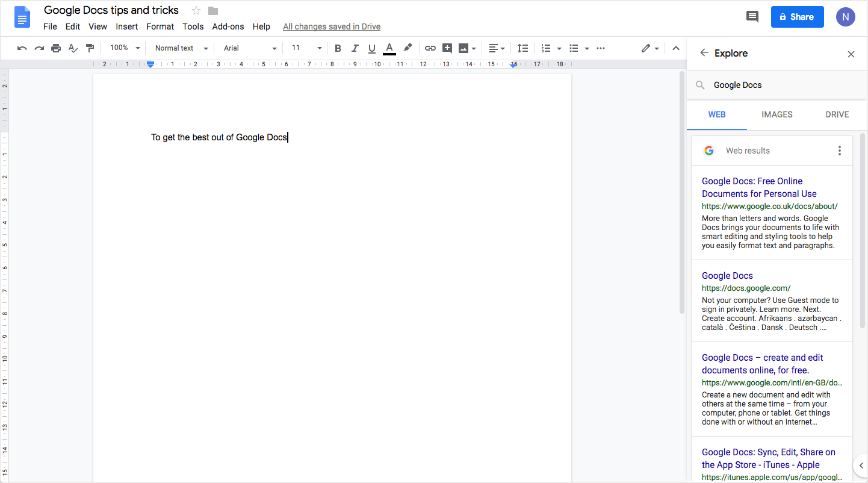Click the bulleted list icon
The height and width of the screenshot is (483, 868).
point(574,48)
